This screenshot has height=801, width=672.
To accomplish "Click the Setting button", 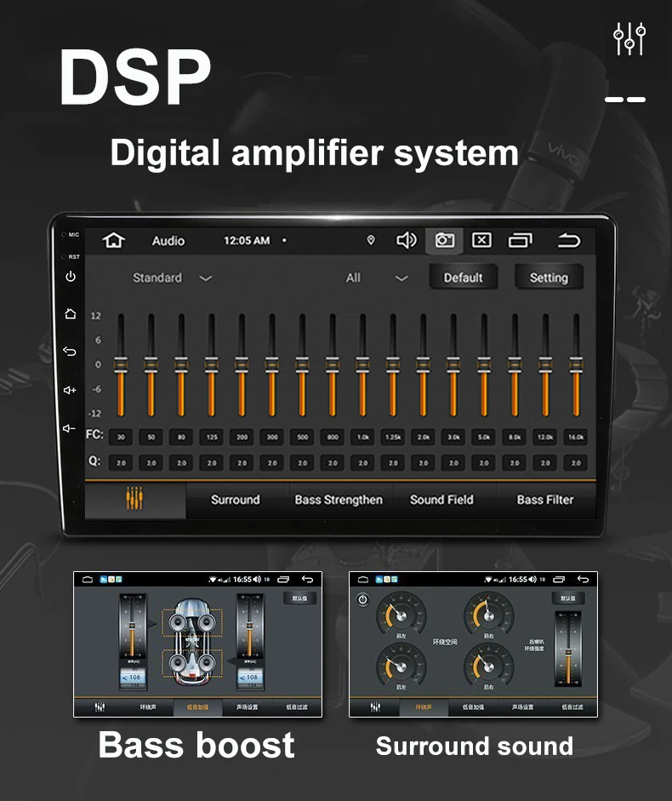I will pyautogui.click(x=549, y=277).
